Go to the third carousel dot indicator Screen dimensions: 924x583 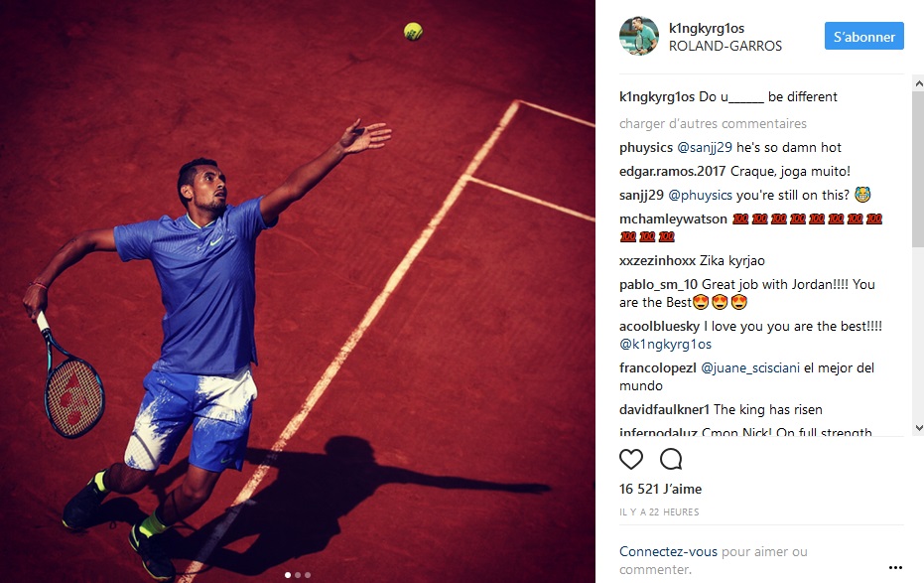308,575
